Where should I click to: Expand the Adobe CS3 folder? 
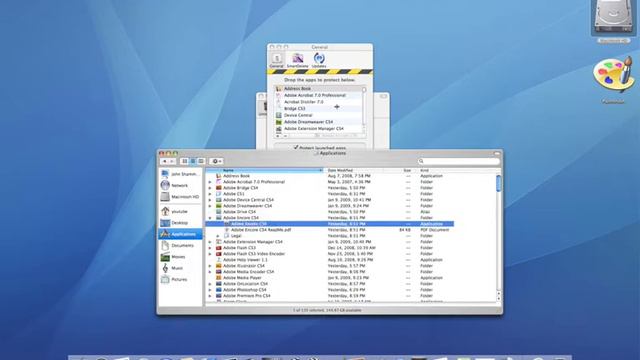[210, 194]
